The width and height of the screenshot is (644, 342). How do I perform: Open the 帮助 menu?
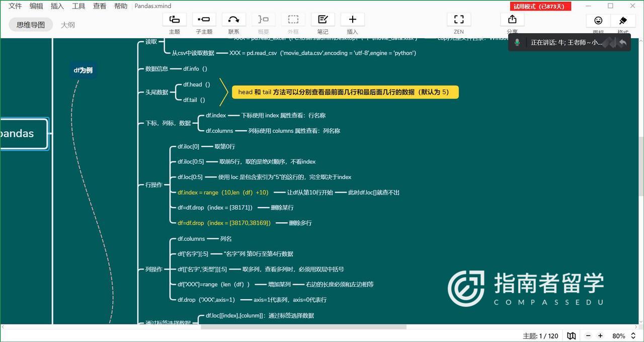click(x=121, y=6)
